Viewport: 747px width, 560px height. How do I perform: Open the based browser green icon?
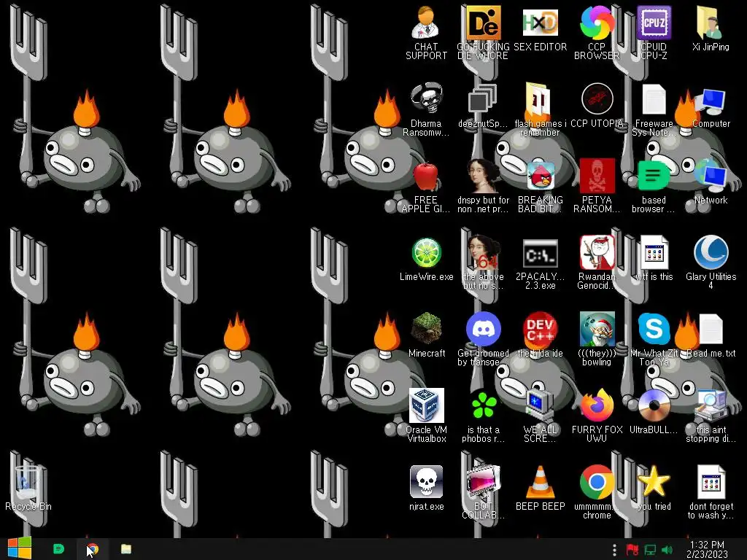654,176
